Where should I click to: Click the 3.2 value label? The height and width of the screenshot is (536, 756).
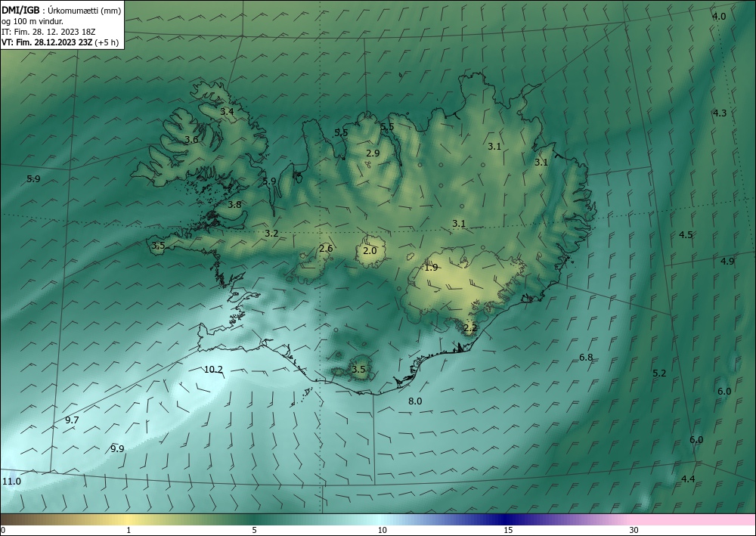(x=271, y=234)
